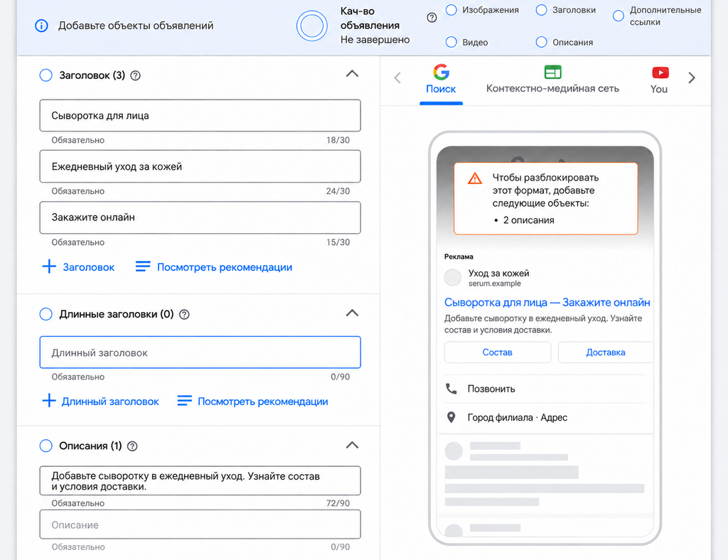Image resolution: width=728 pixels, height=560 pixels.
Task: Click the location pin icon in preview
Action: coord(451,417)
